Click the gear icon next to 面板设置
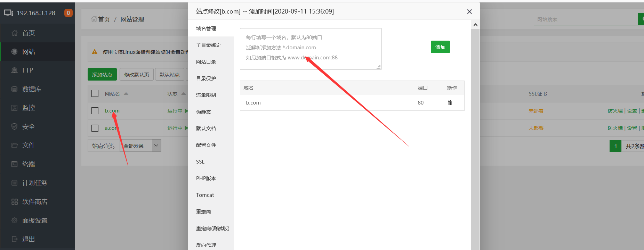This screenshot has width=644, height=250. click(14, 220)
